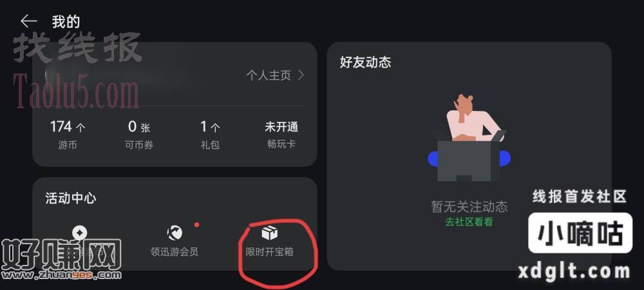Tap the 领迅游会员 globe icon
644x290 pixels.
175,233
